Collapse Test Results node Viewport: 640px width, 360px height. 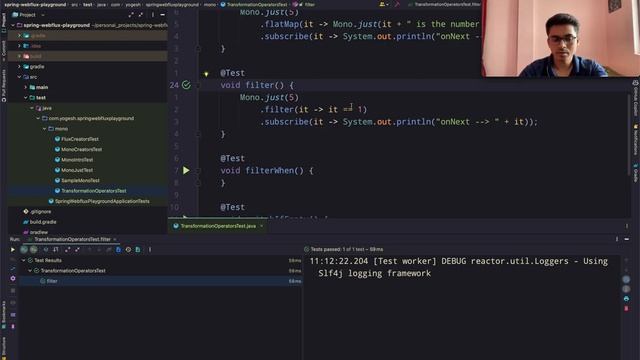click(x=24, y=260)
